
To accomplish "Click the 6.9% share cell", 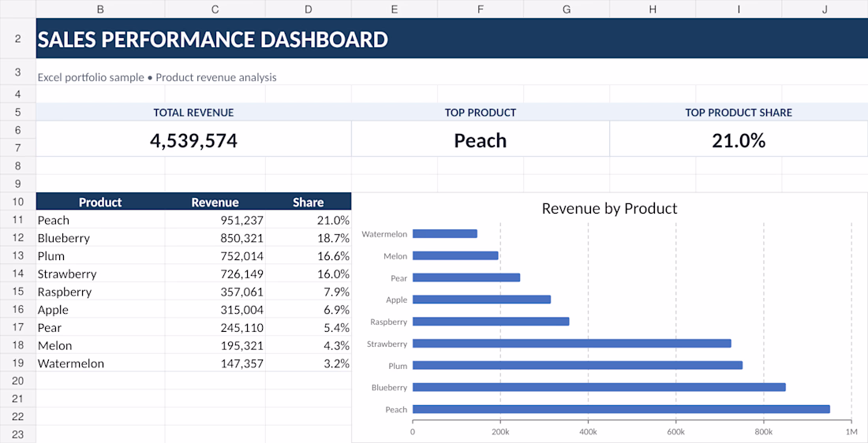I will point(309,309).
